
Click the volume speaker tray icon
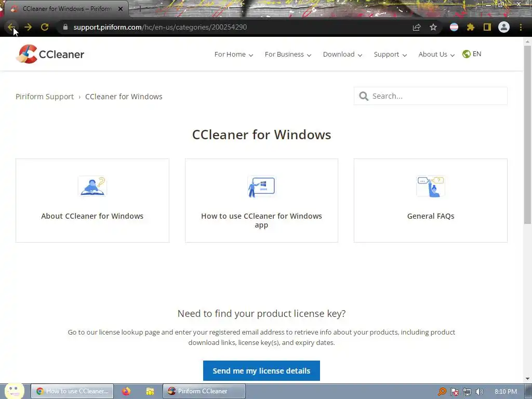click(x=479, y=392)
